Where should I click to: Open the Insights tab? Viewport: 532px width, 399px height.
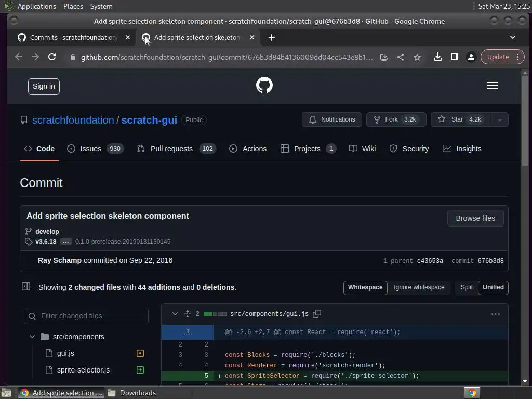(462, 149)
